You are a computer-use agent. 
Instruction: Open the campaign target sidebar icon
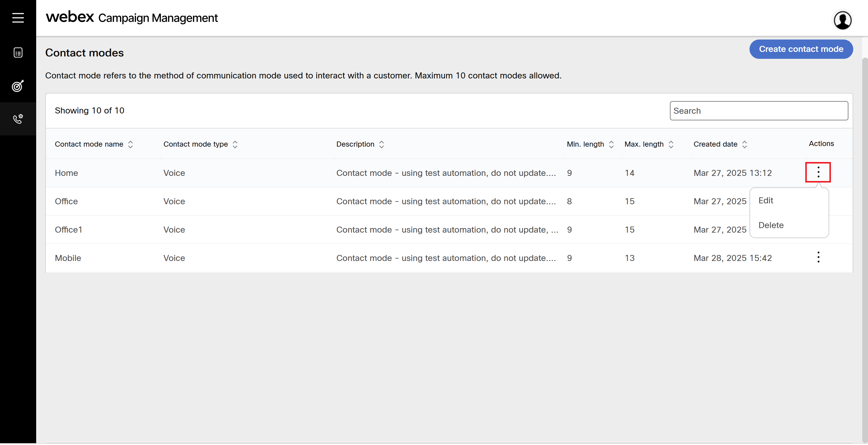(18, 86)
